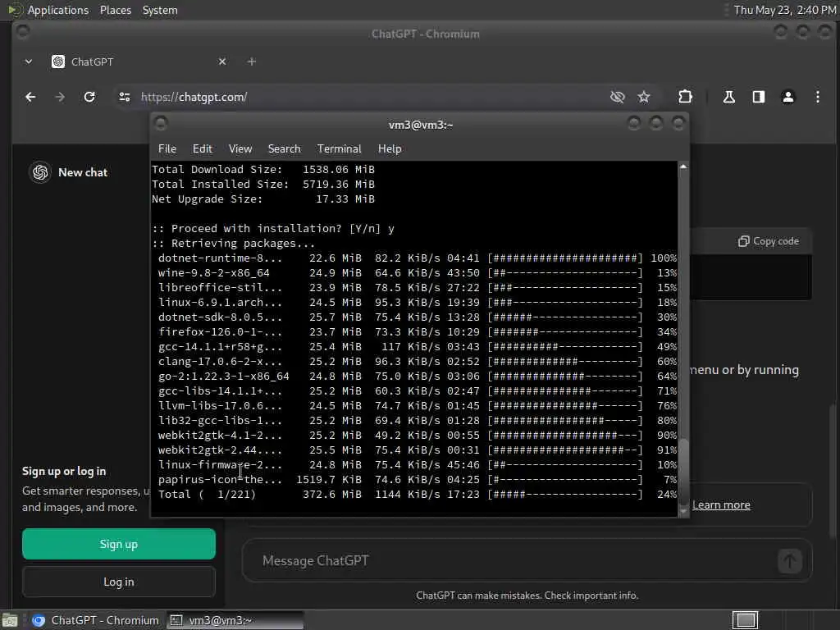Click show desktop icon in taskbar

tap(10, 620)
